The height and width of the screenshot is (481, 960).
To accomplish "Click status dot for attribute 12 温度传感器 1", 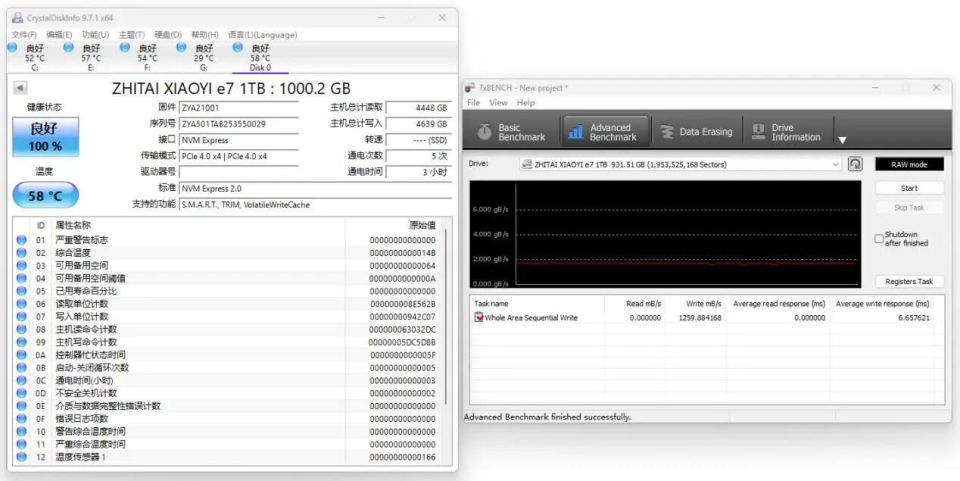I will pyautogui.click(x=21, y=457).
